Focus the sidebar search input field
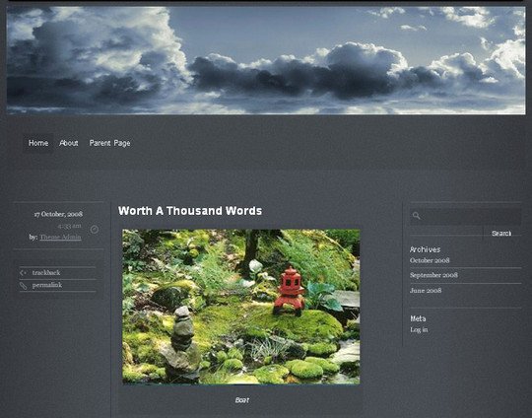 click(465, 216)
